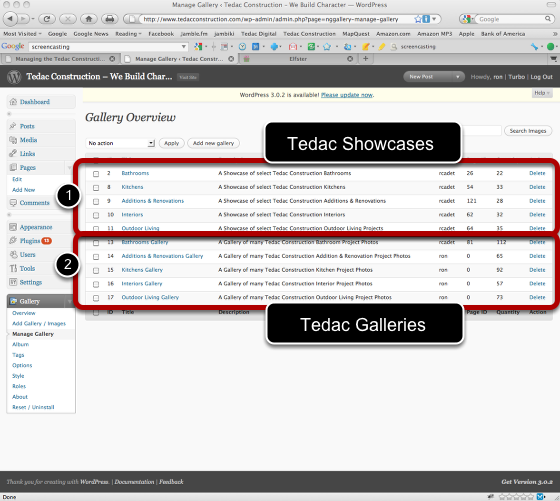Click the Add new gallery button
Image resolution: width=560 pixels, height=501 pixels.
click(214, 143)
